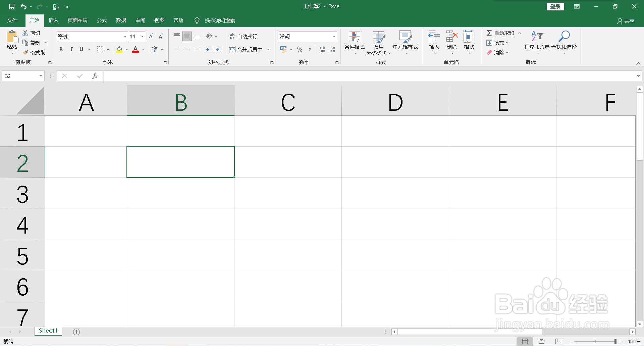Image resolution: width=644 pixels, height=346 pixels.
Task: Toggle Italic formatting
Action: (x=71, y=49)
